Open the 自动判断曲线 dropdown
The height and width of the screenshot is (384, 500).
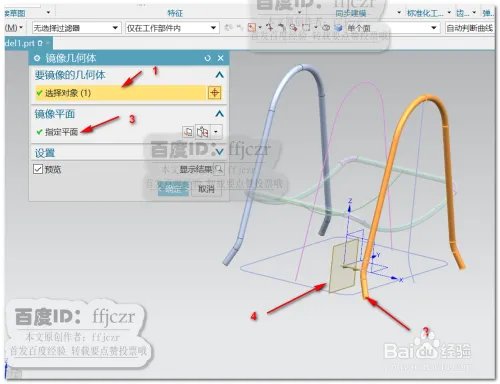coord(470,28)
